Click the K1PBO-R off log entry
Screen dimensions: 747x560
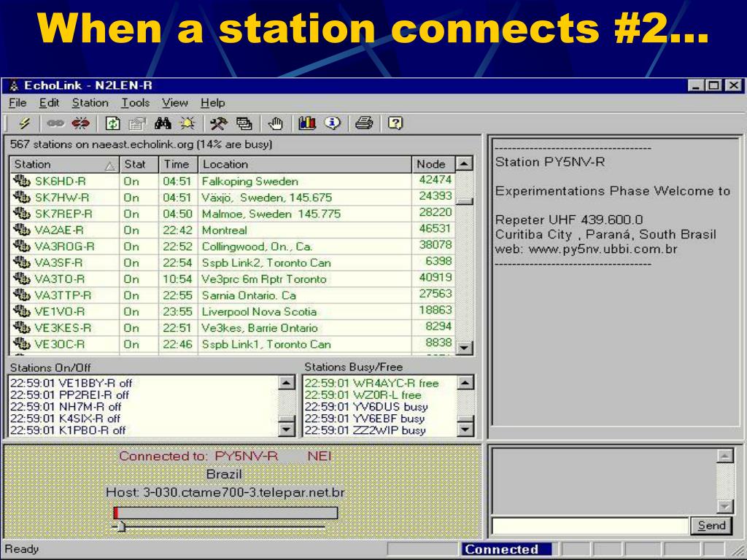pos(68,430)
